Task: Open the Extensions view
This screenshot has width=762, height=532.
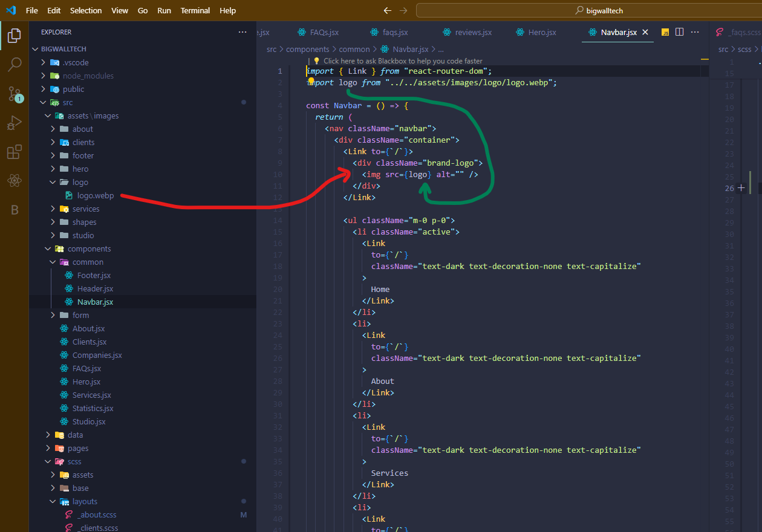Action: 15,152
